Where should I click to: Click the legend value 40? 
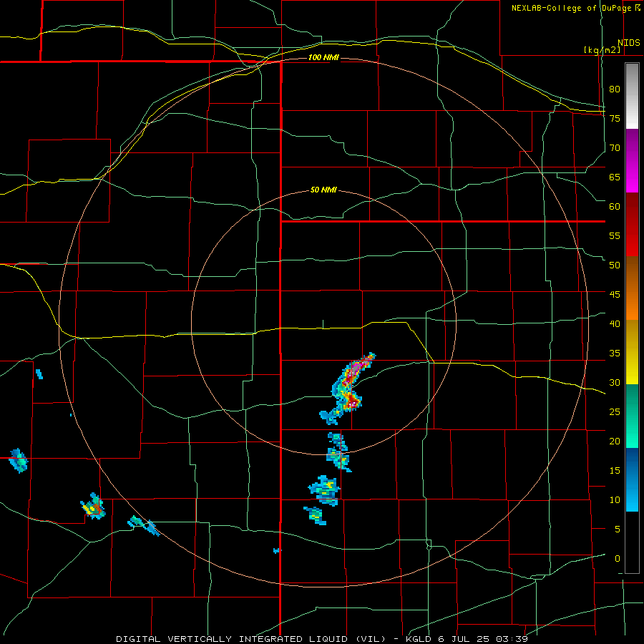(x=615, y=324)
